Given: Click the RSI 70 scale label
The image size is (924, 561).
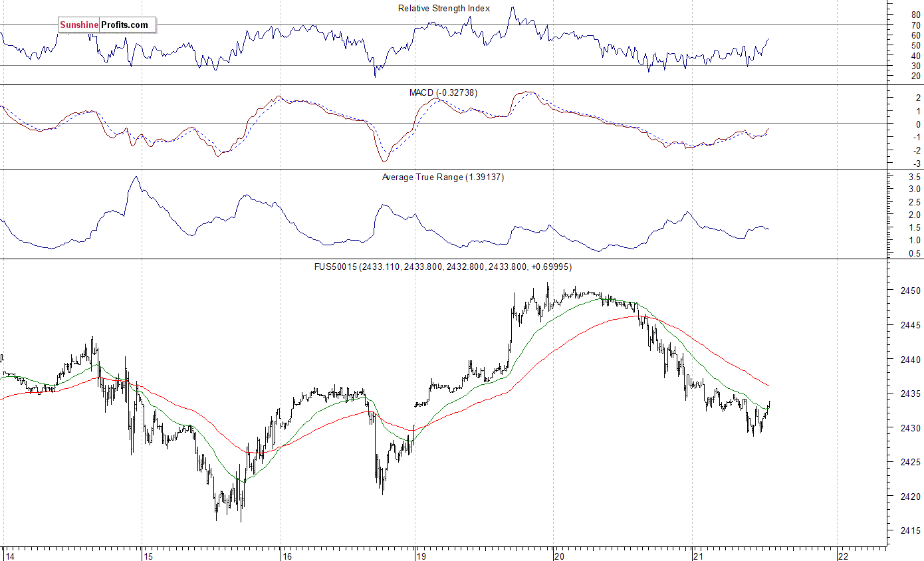Looking at the screenshot, I should [x=916, y=25].
